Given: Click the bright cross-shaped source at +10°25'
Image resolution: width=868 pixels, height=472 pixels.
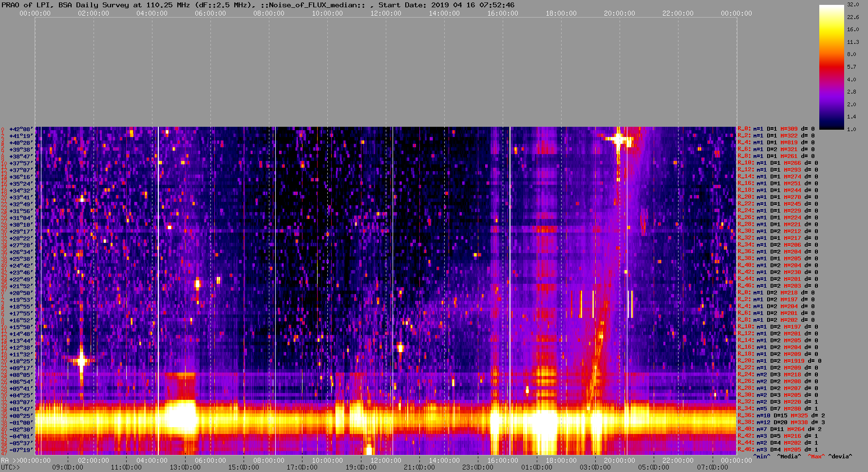Looking at the screenshot, I should pyautogui.click(x=81, y=361).
